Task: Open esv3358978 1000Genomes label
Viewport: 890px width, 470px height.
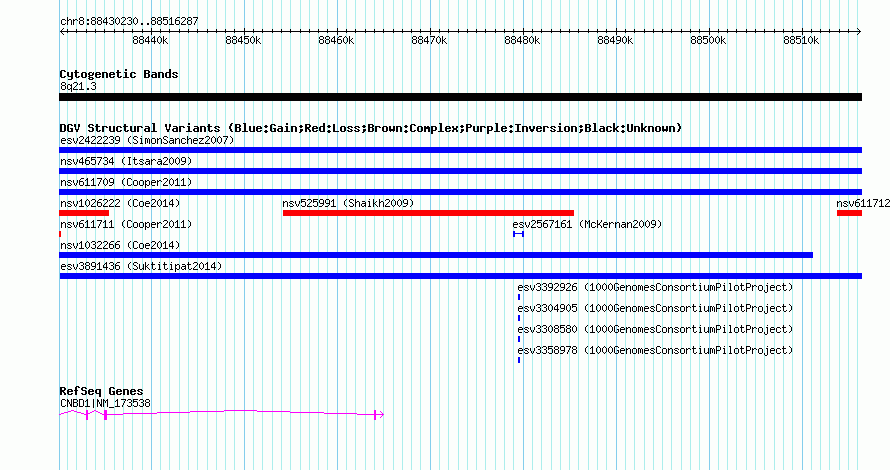Action: (655, 350)
